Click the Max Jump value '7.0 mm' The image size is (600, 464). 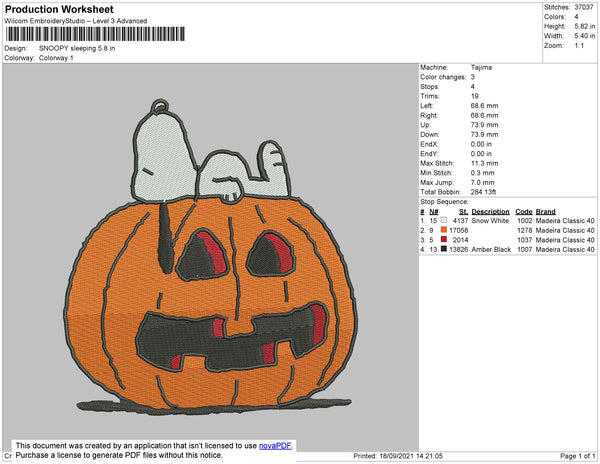pyautogui.click(x=483, y=182)
